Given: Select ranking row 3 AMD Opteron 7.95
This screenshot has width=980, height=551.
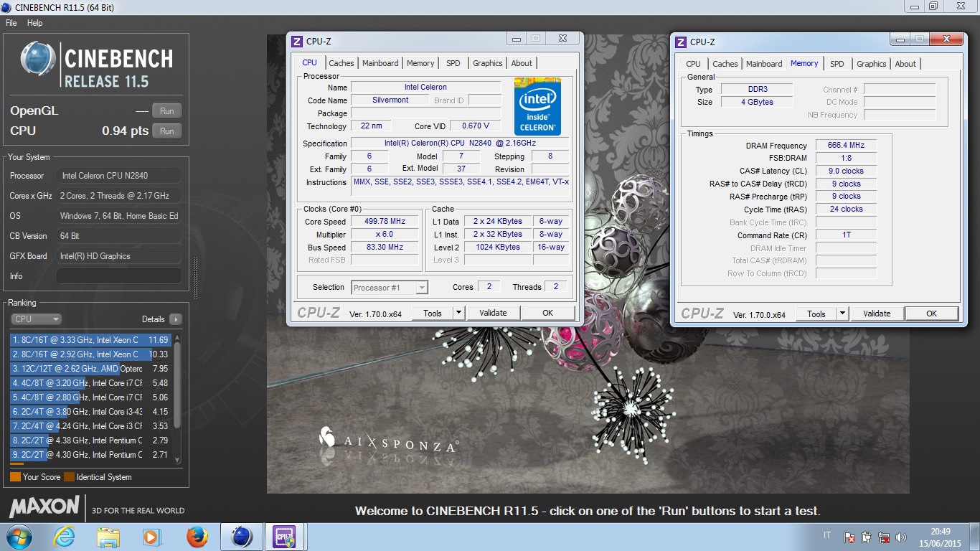Looking at the screenshot, I should click(x=90, y=369).
